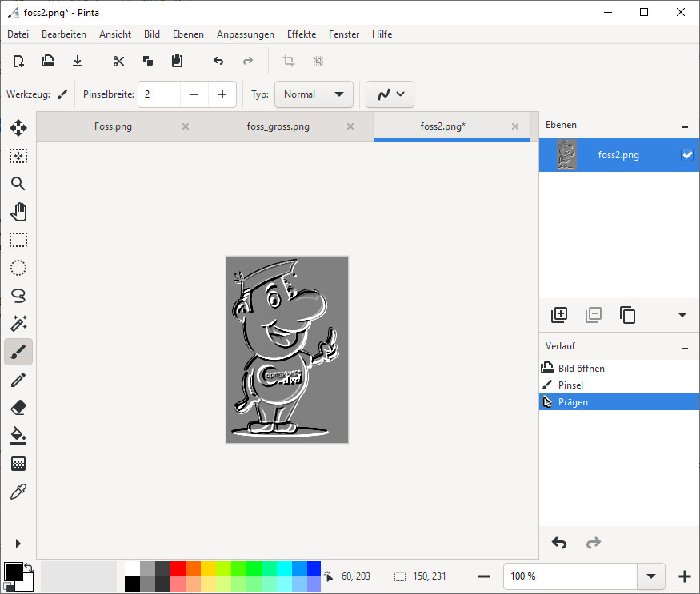Select the Eraser tool

pos(18,408)
